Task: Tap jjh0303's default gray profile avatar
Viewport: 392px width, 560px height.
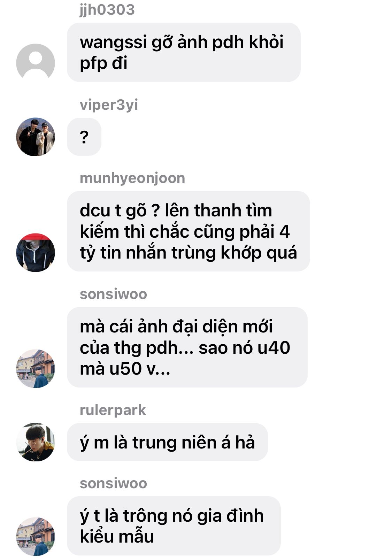Action: pyautogui.click(x=36, y=63)
